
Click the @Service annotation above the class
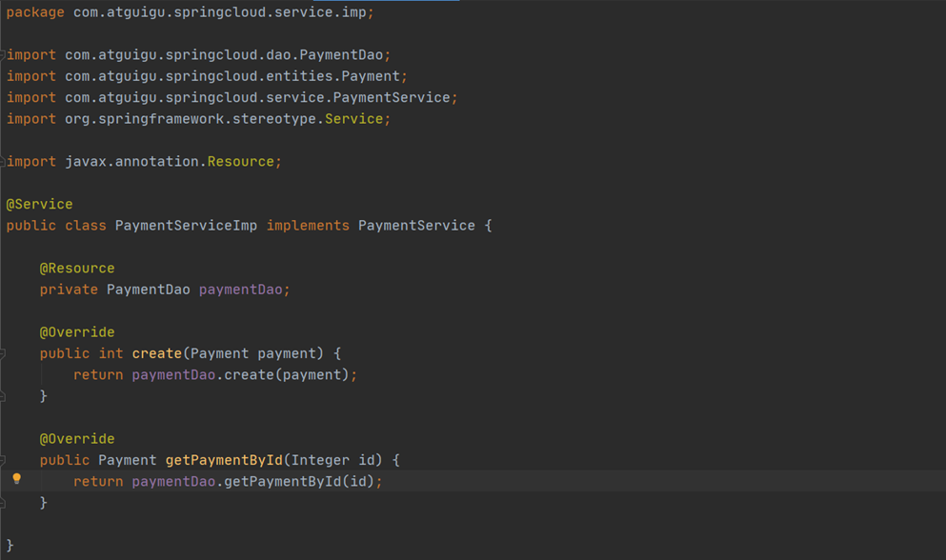click(x=39, y=204)
